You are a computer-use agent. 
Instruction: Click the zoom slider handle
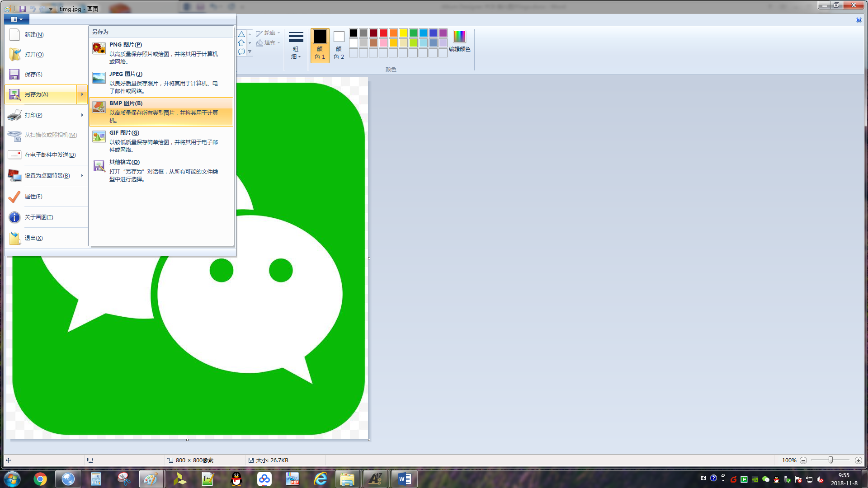click(830, 460)
